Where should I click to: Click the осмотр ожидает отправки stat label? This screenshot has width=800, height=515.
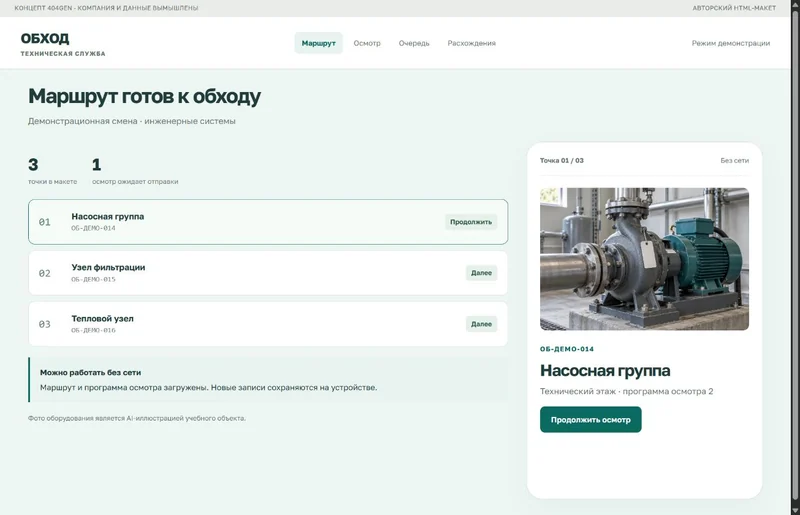tap(135, 182)
